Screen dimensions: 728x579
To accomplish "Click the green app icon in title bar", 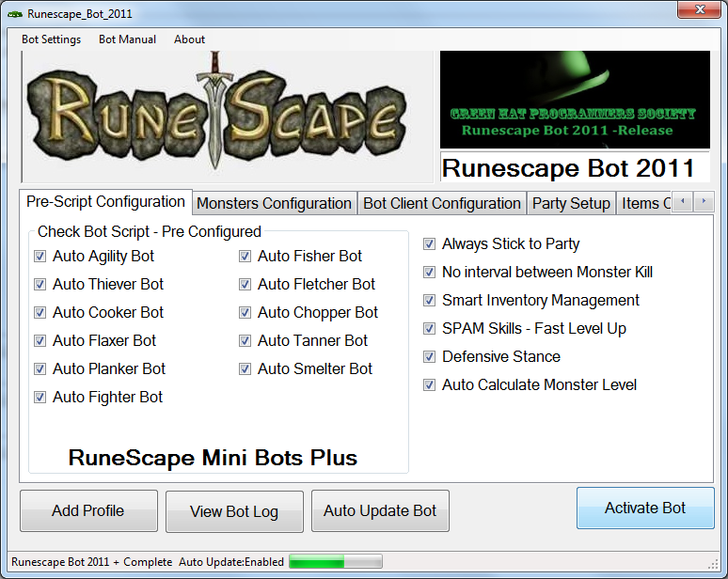I will 15,14.
